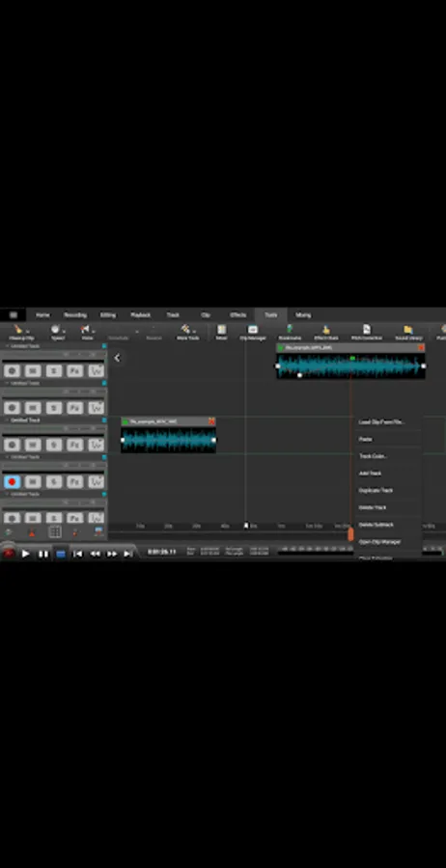
Task: Click the metronome icon below the track list
Action: (x=32, y=532)
